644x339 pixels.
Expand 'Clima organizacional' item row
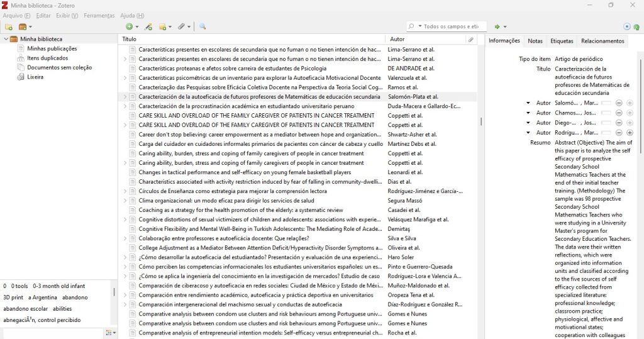coord(125,201)
